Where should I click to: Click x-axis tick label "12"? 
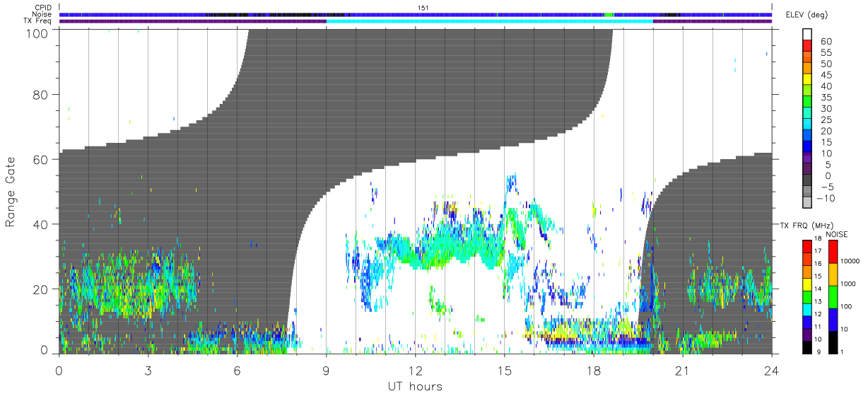(415, 371)
